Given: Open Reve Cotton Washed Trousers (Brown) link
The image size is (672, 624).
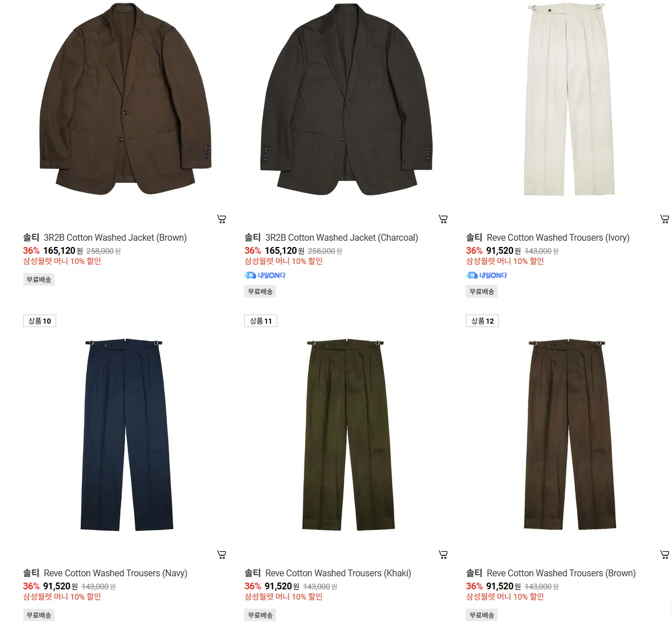Looking at the screenshot, I should click(561, 573).
